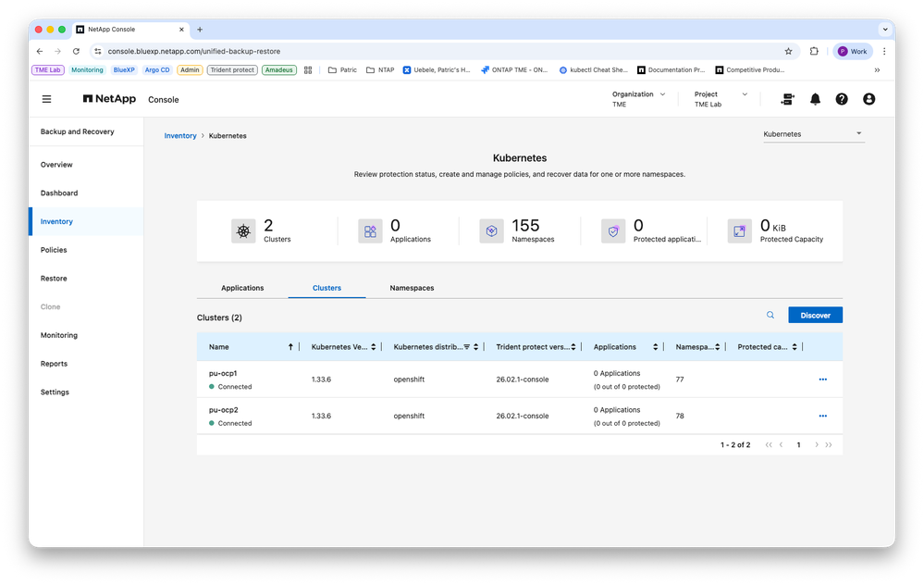The height and width of the screenshot is (585, 924).
Task: Open the Trident protect bookmark
Action: pos(232,69)
